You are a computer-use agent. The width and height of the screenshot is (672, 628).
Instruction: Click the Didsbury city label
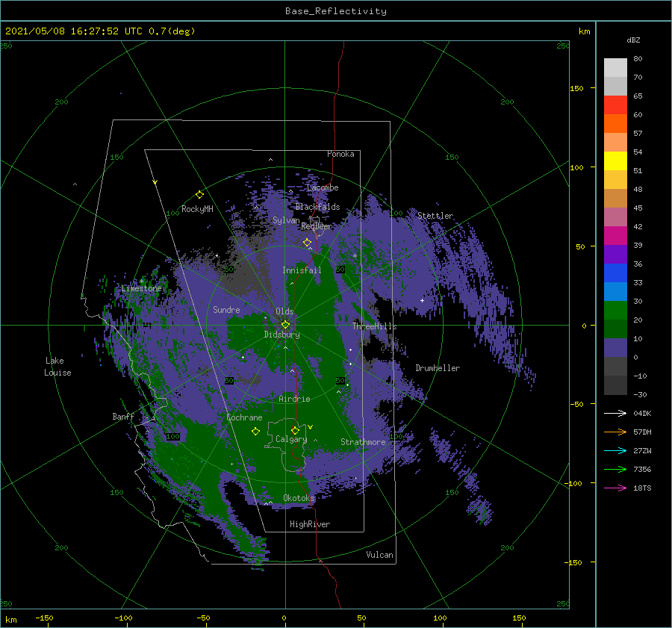(281, 335)
